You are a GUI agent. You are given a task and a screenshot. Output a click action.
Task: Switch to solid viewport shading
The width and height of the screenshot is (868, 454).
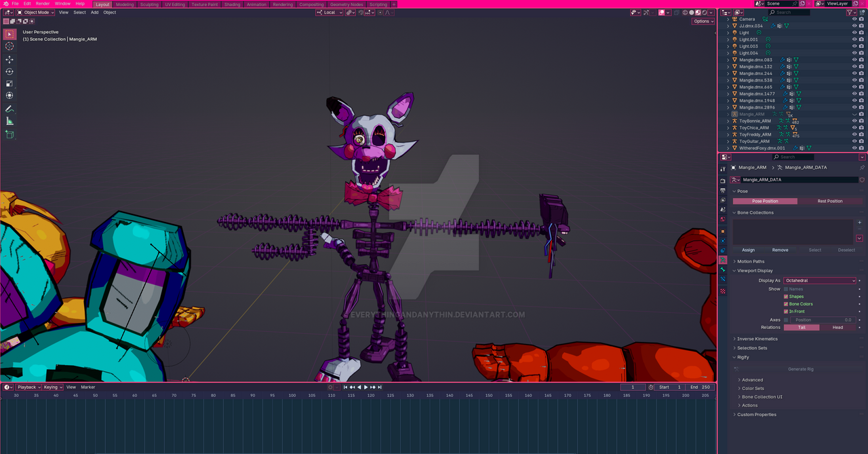[x=692, y=12]
